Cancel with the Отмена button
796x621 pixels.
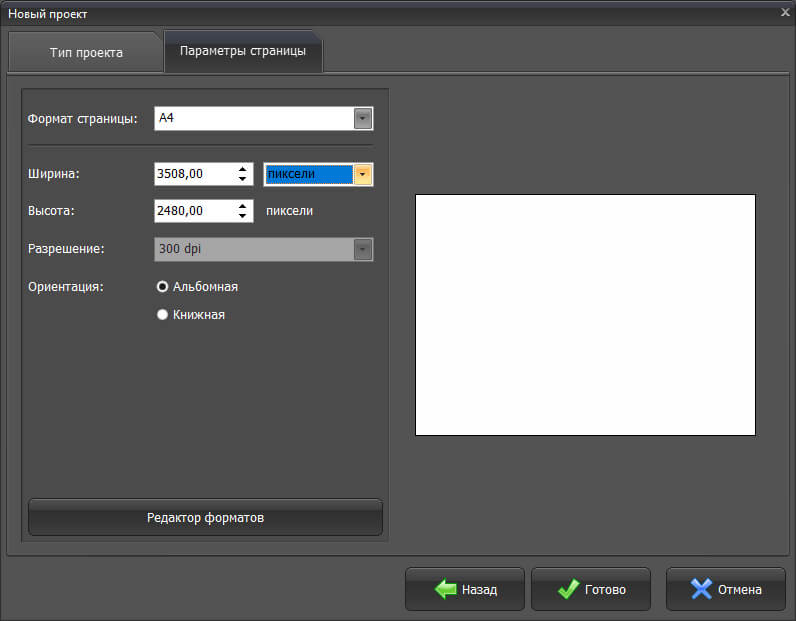(725, 589)
